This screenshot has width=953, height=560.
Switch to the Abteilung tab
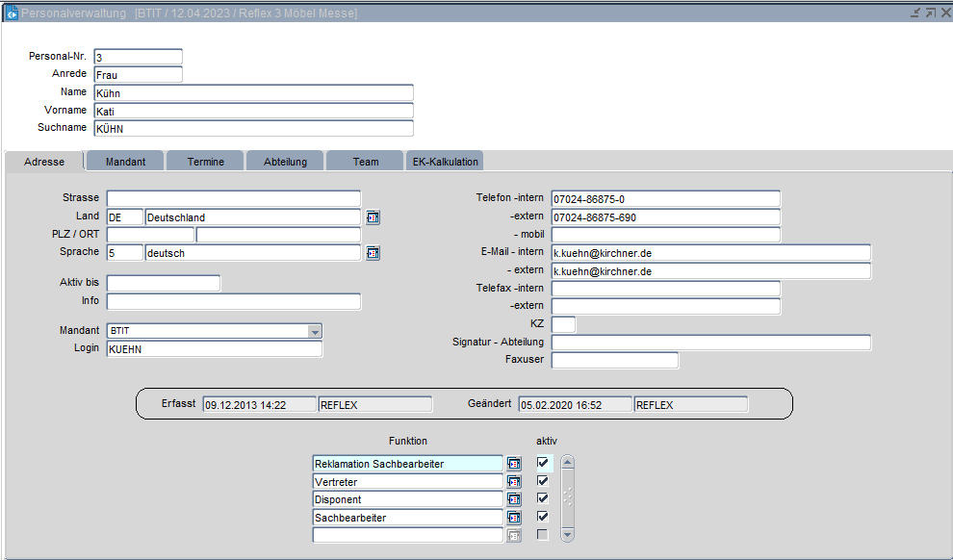pyautogui.click(x=285, y=162)
